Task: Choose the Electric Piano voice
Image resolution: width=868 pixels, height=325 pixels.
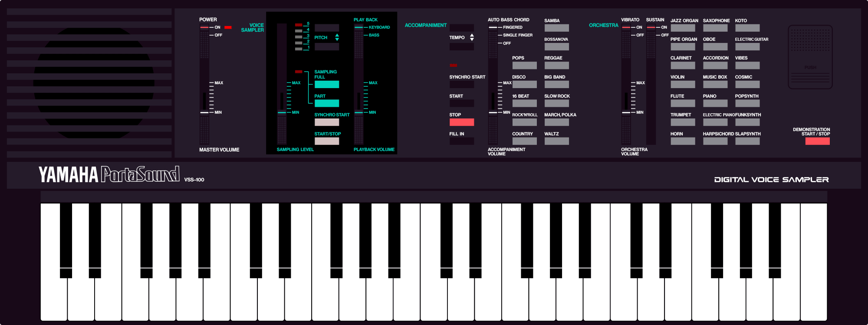Action: pyautogui.click(x=715, y=122)
